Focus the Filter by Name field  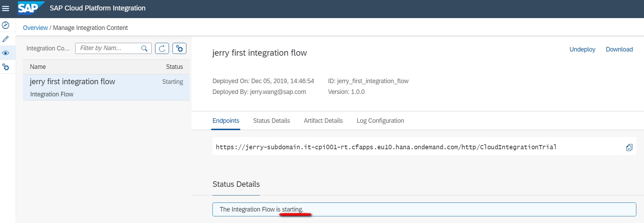tap(108, 48)
